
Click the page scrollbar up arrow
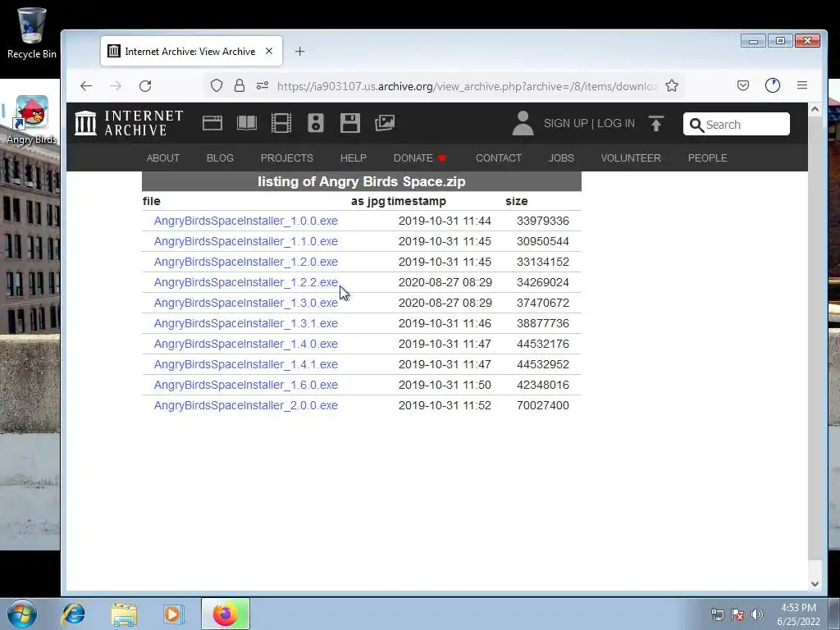pyautogui.click(x=815, y=109)
